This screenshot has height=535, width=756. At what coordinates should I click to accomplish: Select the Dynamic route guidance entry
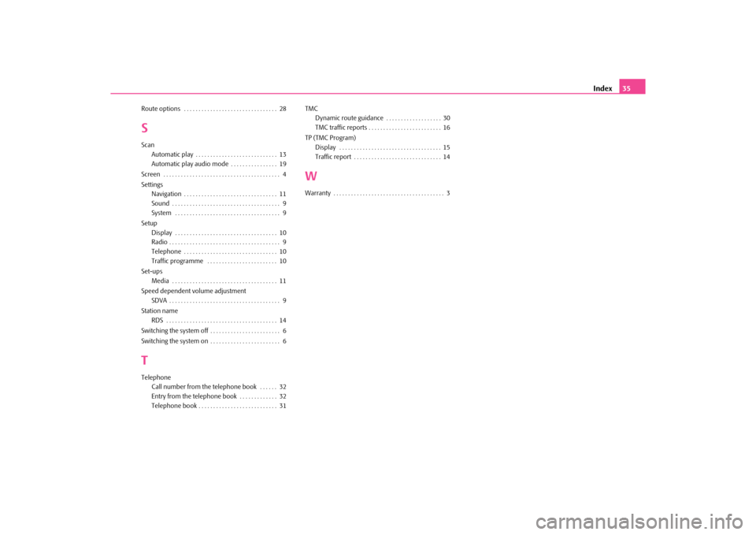tap(349, 117)
